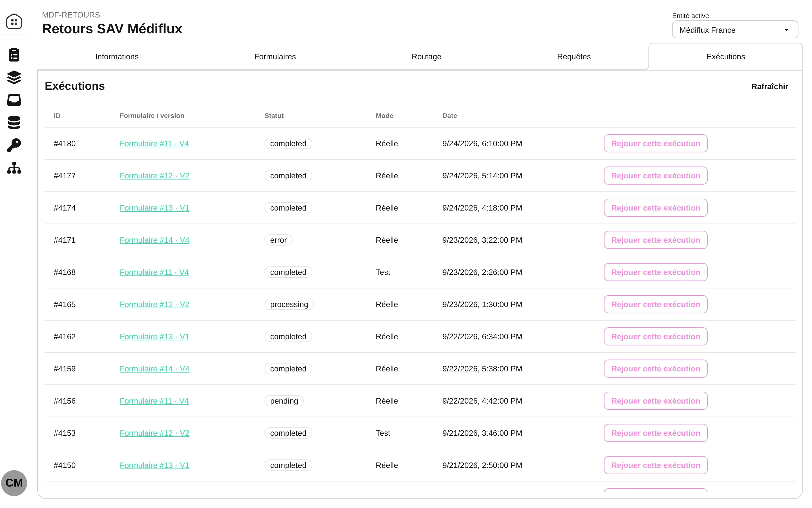Replay the processing execution #4165
Image resolution: width=812 pixels, height=508 pixels.
655,305
